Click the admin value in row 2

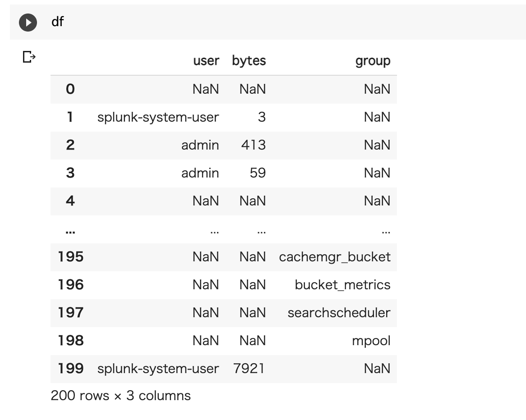click(200, 145)
